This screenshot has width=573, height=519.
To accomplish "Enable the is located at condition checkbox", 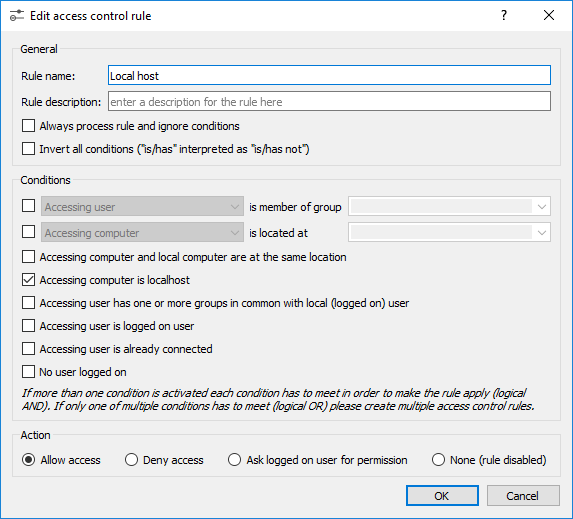I will pos(29,232).
